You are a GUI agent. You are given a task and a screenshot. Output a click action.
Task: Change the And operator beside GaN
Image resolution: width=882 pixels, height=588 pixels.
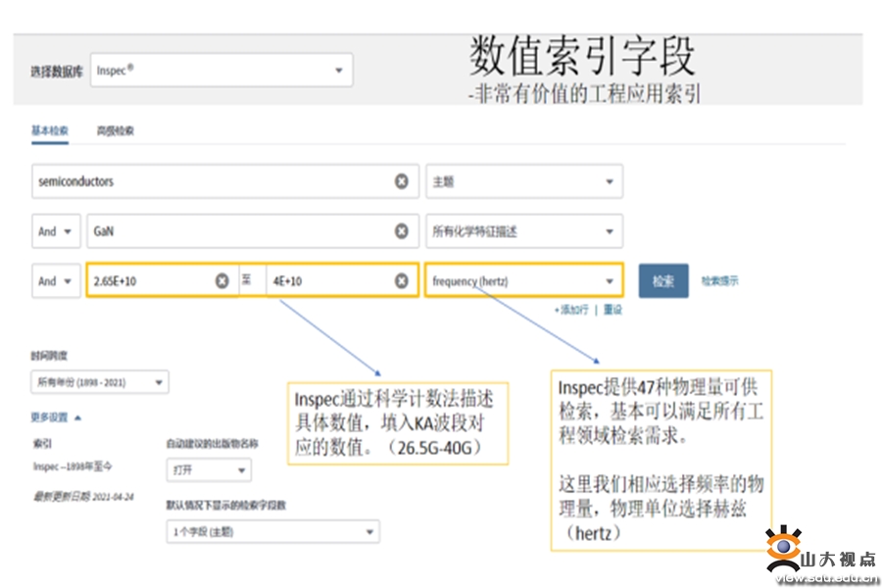(x=56, y=230)
